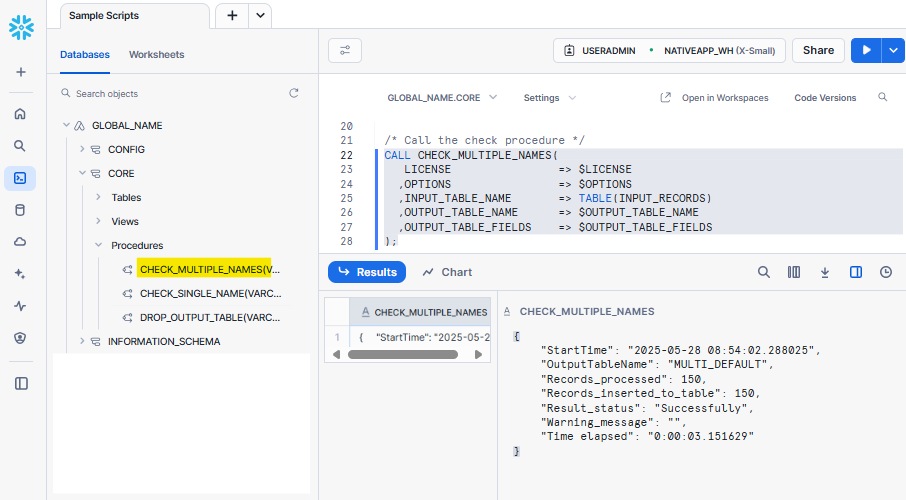Open the Monitoring activity icon in sidebar
This screenshot has height=500, width=906.
[x=20, y=306]
